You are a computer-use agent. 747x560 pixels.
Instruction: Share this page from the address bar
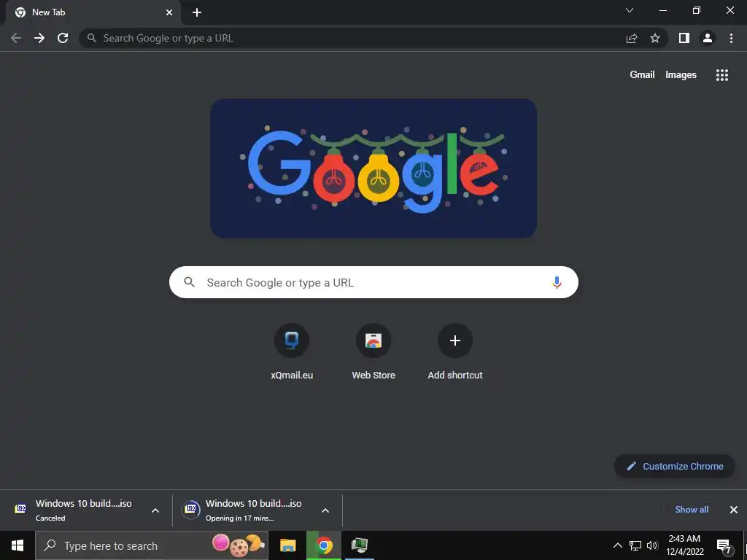[632, 38]
